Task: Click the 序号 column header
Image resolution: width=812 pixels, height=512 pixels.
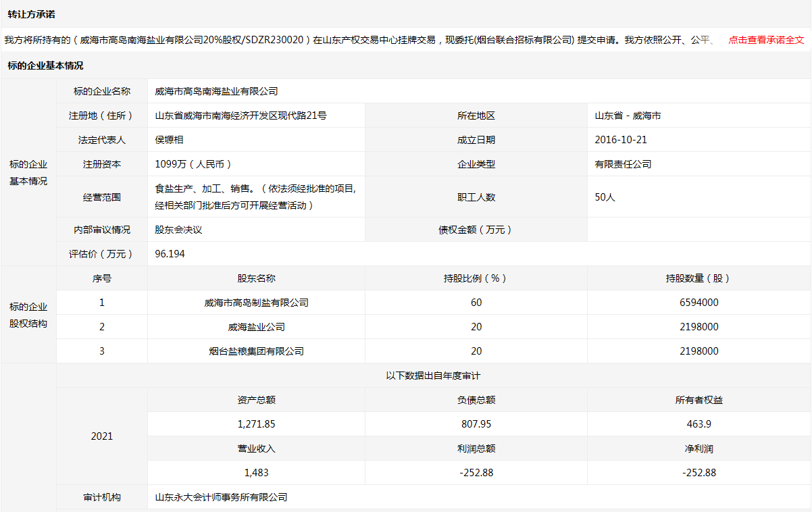Action: [x=102, y=278]
